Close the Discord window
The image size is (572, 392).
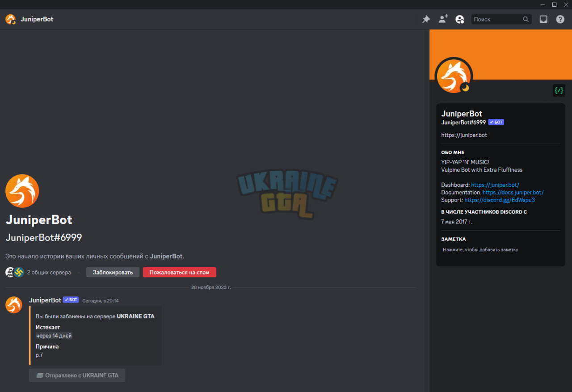(x=566, y=4)
